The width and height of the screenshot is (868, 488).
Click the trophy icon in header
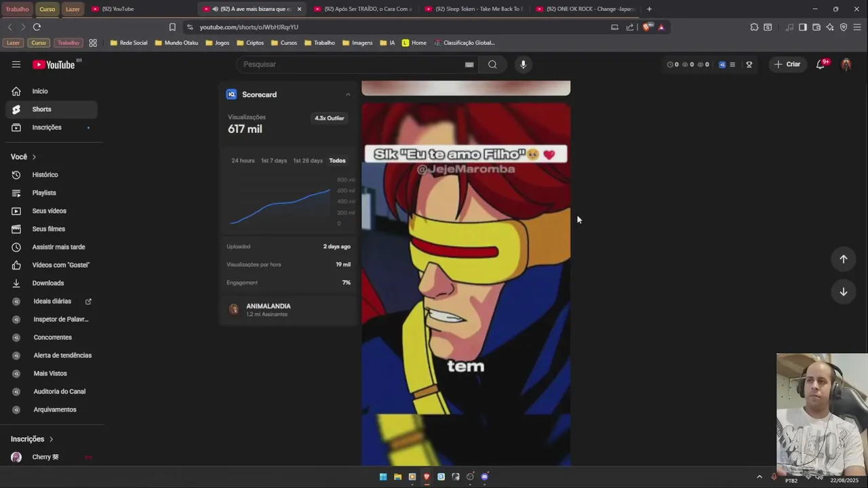(x=749, y=64)
